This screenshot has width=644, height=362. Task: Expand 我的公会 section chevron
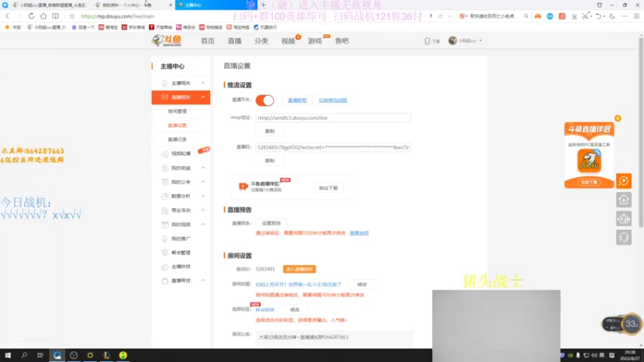(203, 182)
